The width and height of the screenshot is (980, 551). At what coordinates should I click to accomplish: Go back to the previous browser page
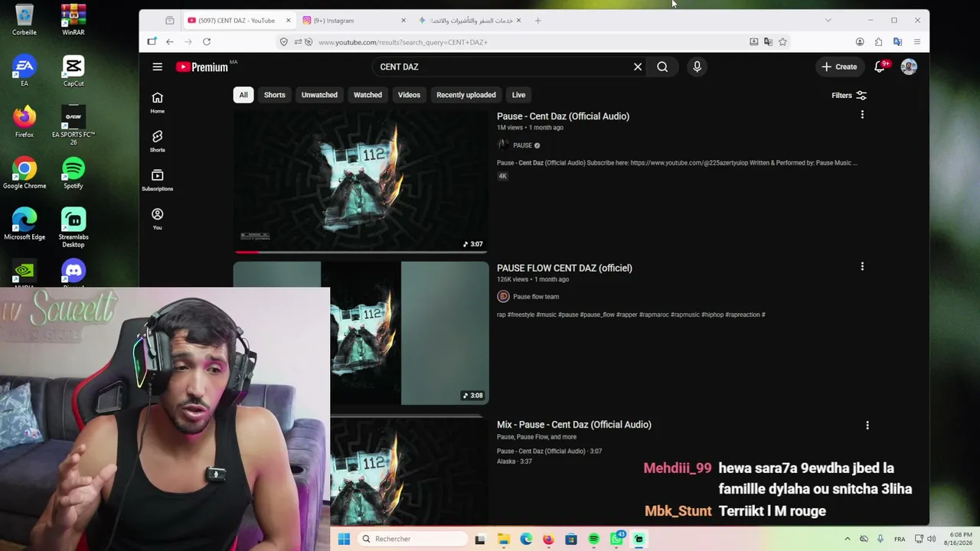coord(170,42)
